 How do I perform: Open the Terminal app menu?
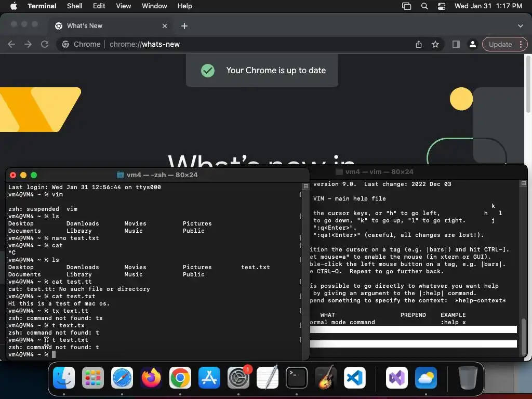tap(42, 6)
